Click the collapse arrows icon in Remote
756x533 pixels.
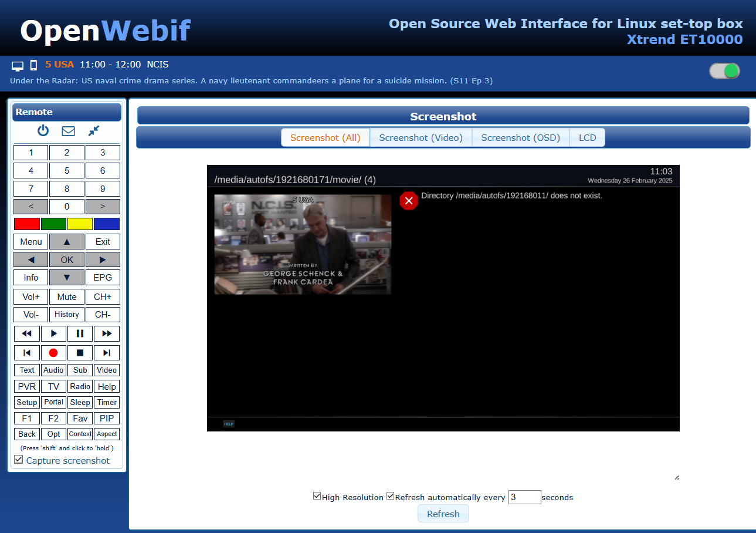tap(94, 131)
